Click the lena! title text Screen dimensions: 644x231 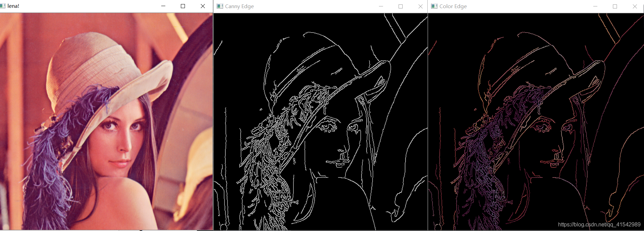coord(14,6)
